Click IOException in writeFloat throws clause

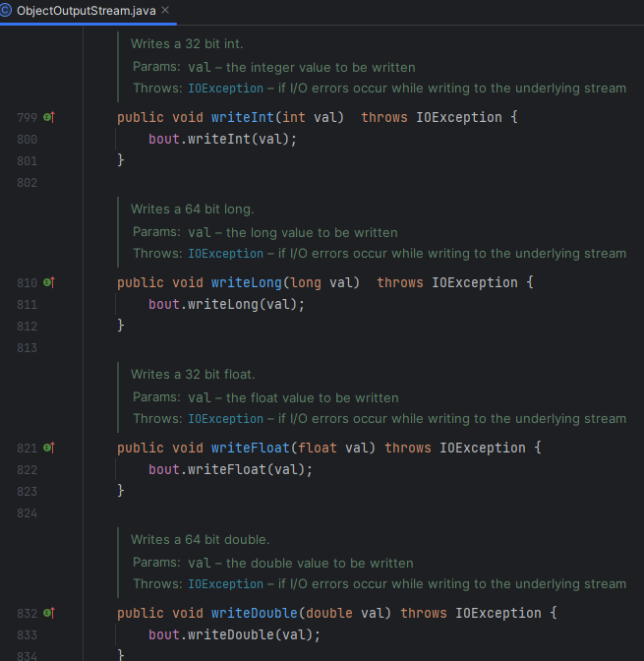tap(483, 448)
